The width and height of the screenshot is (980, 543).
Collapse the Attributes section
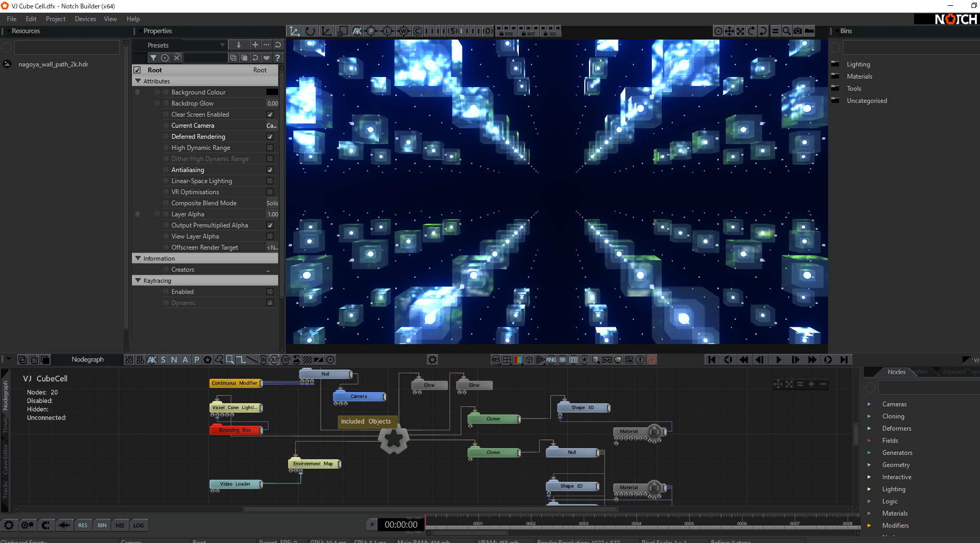point(138,81)
